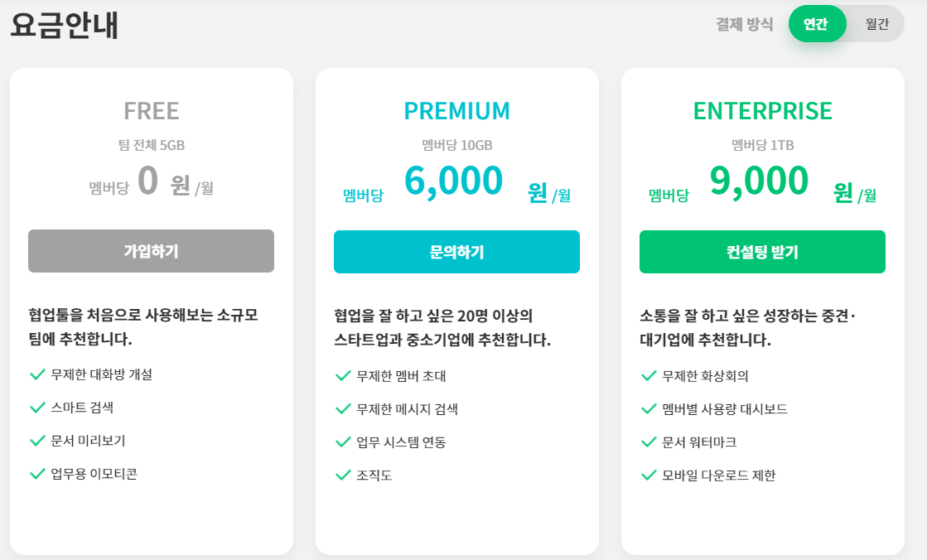
Task: Click the 6,000 price amount
Action: click(x=453, y=181)
